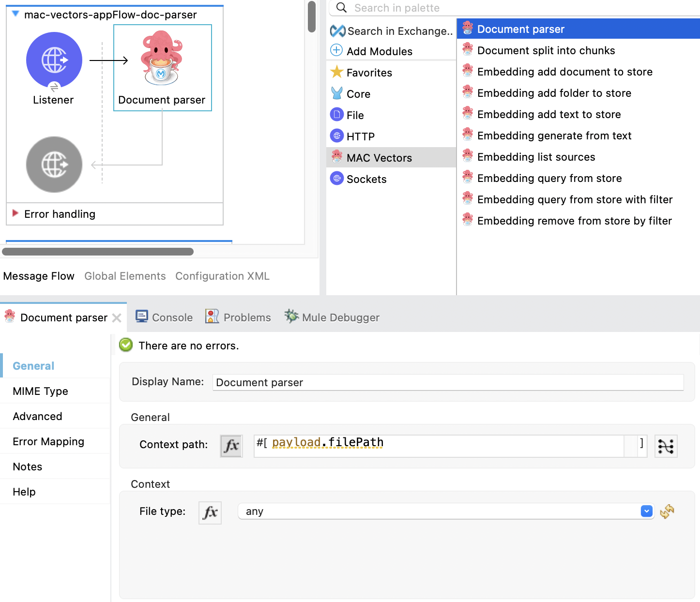The width and height of the screenshot is (700, 602).
Task: Click the Add Modules plus icon
Action: pos(336,50)
